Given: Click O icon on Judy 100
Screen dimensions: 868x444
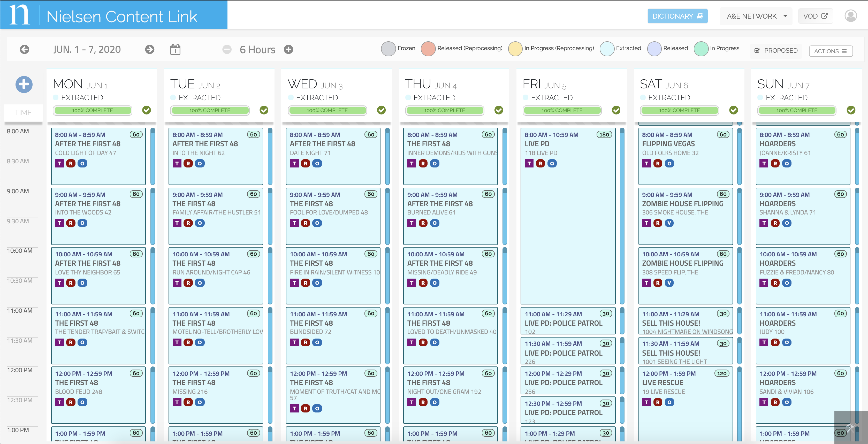Looking at the screenshot, I should tap(787, 342).
